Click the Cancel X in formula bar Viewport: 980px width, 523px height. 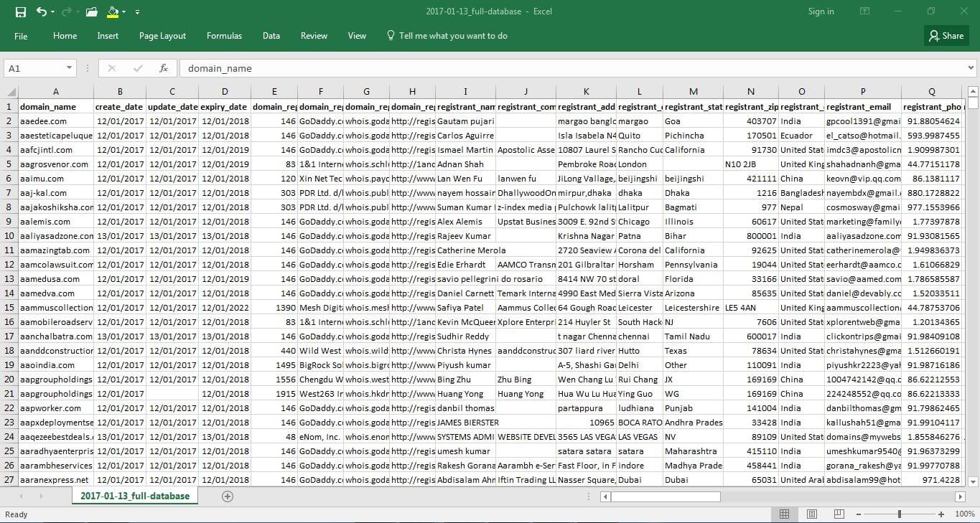pyautogui.click(x=111, y=68)
